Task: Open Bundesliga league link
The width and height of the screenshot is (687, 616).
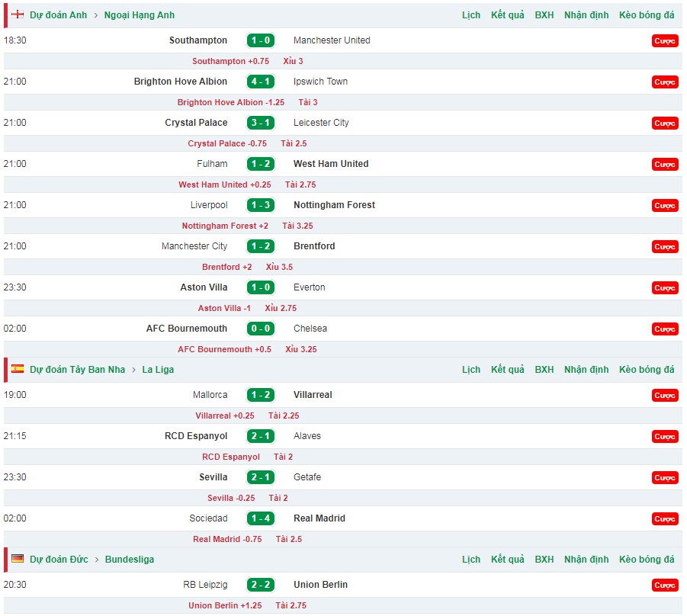Action: click(130, 559)
